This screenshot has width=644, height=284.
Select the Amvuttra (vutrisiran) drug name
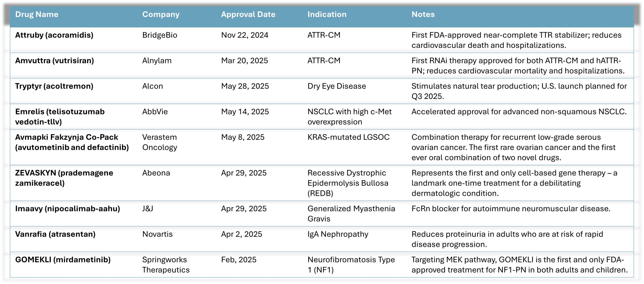coord(54,61)
